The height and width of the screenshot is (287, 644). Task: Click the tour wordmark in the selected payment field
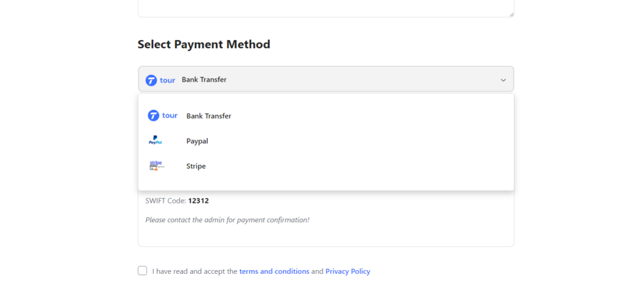[167, 80]
